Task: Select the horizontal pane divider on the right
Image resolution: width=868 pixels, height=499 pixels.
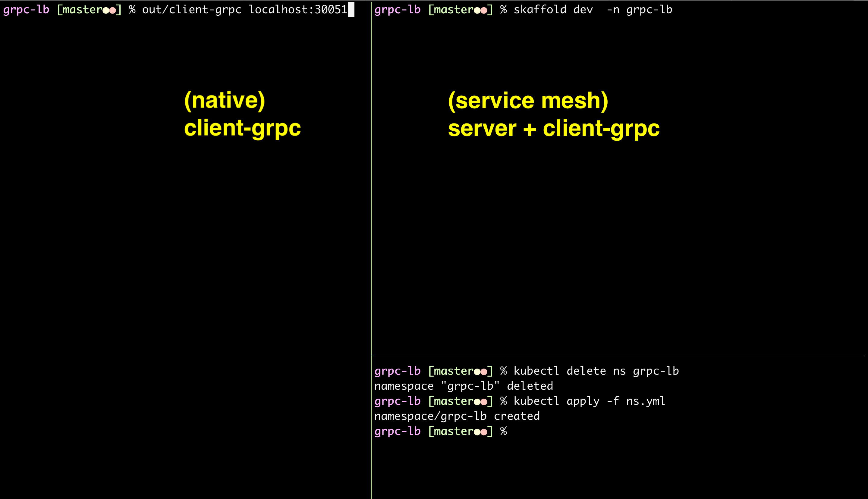Action: tap(617, 356)
